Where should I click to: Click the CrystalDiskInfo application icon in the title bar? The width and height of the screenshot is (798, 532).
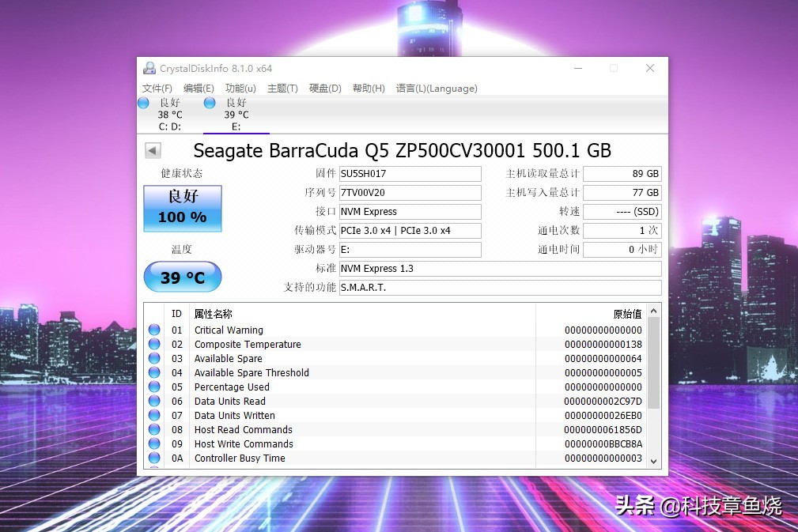[149, 69]
